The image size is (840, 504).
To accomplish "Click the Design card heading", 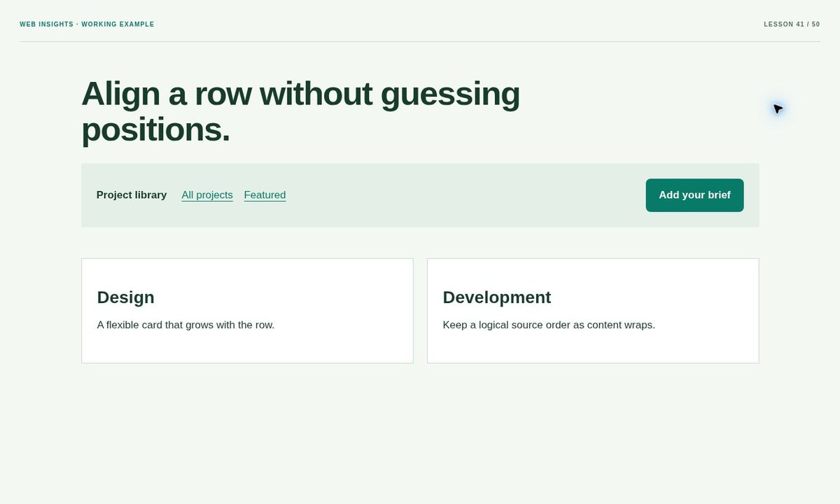I will 126,297.
